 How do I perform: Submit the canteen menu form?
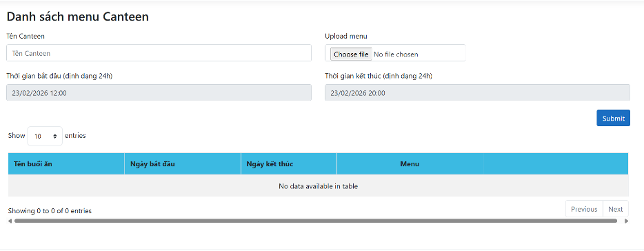[613, 119]
